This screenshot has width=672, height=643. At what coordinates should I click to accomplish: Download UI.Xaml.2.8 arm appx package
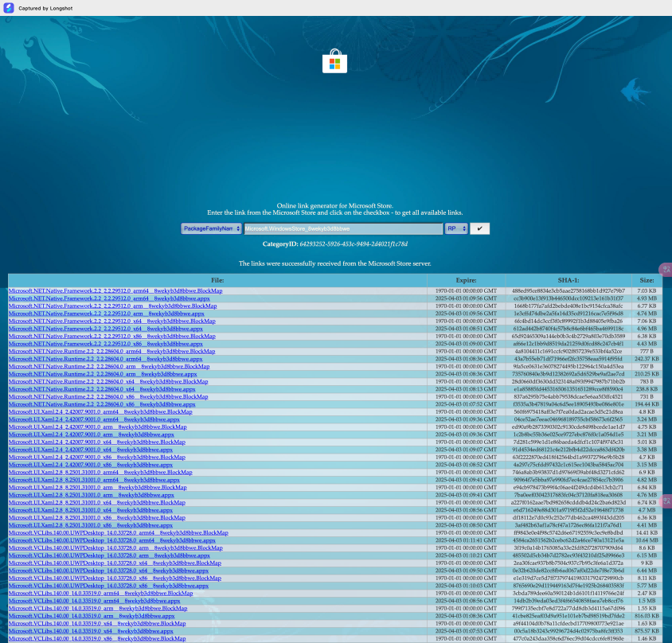tap(92, 495)
